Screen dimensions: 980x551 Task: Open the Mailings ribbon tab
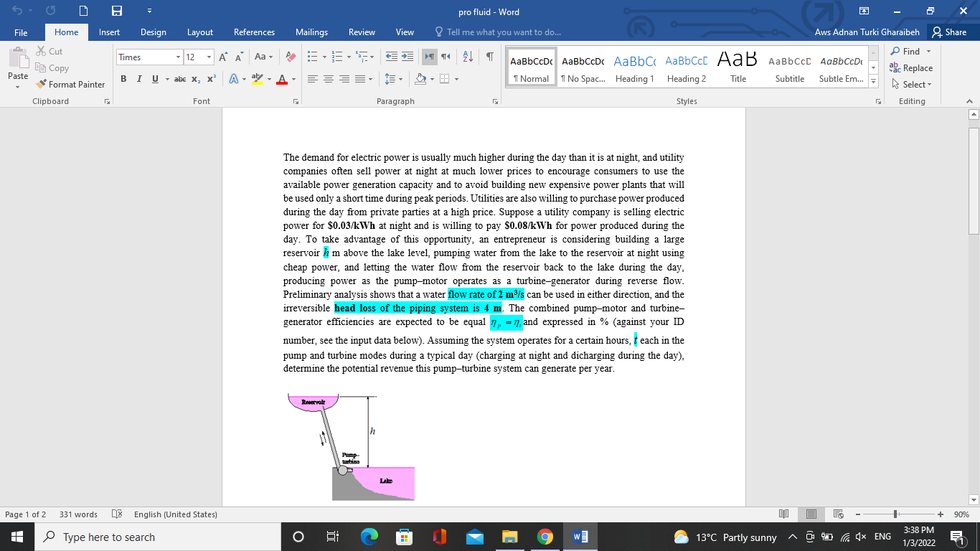coord(311,32)
